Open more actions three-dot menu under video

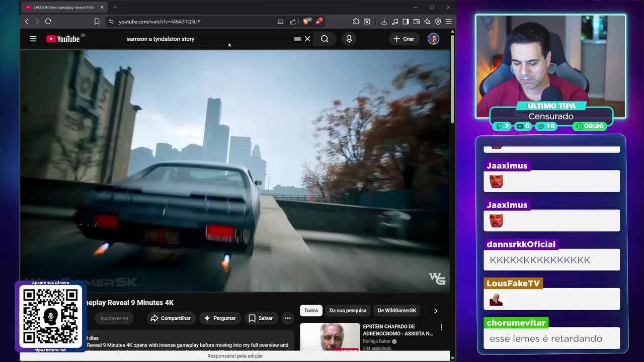coord(287,318)
